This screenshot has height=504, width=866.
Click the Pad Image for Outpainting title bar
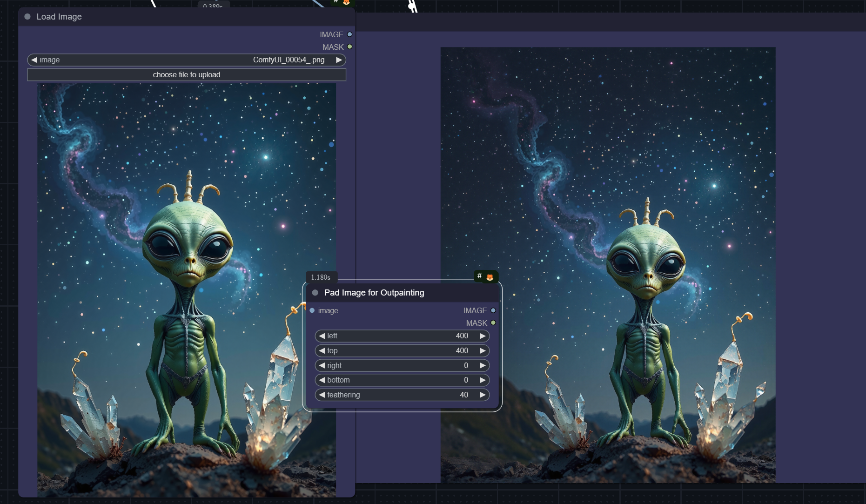click(x=396, y=293)
